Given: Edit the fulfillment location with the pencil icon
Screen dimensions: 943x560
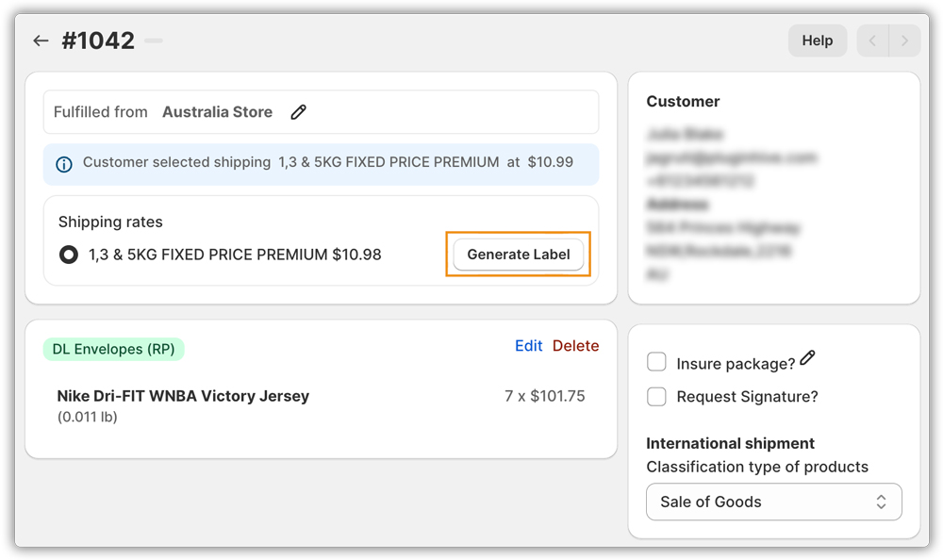Looking at the screenshot, I should (x=298, y=112).
